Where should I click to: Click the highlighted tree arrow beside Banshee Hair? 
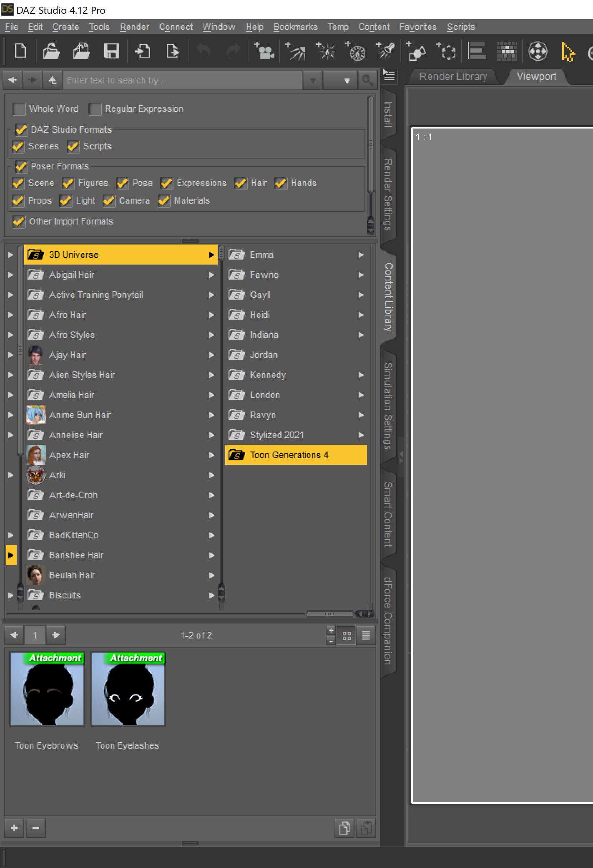tap(11, 555)
